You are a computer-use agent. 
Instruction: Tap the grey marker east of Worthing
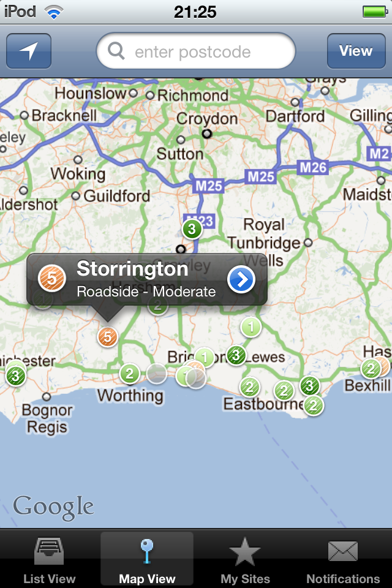(x=156, y=374)
